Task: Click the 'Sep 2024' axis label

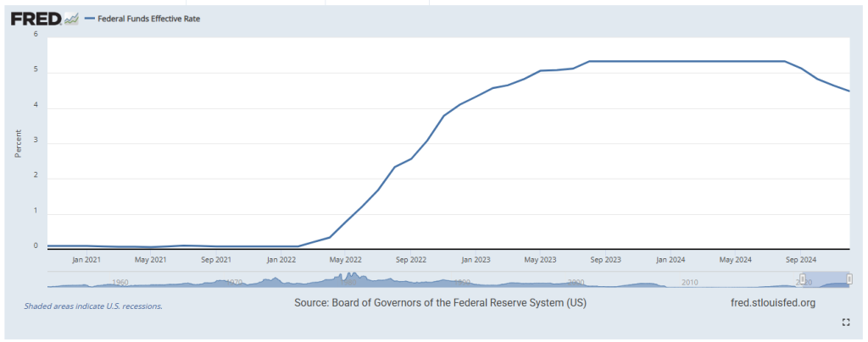Action: (800, 259)
